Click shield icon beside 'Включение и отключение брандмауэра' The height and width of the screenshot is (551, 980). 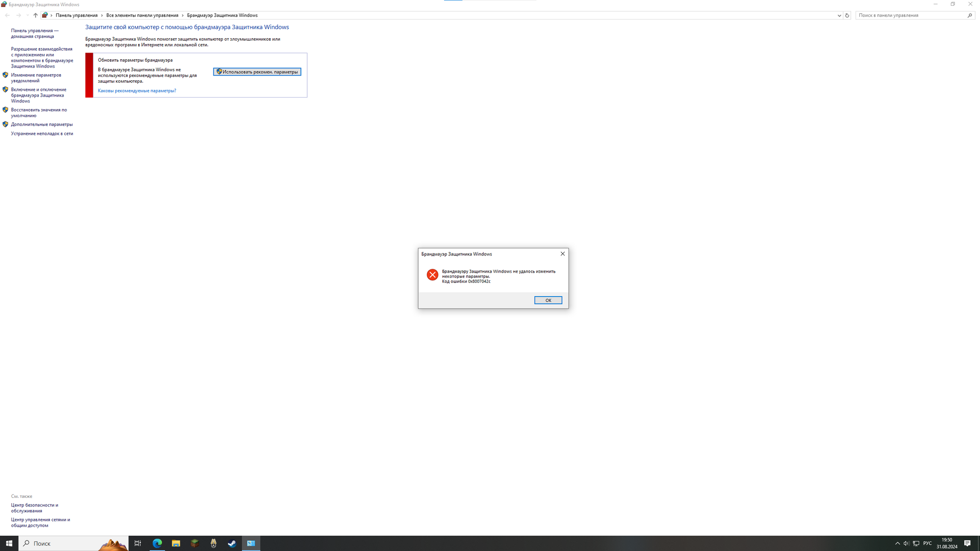click(x=5, y=89)
